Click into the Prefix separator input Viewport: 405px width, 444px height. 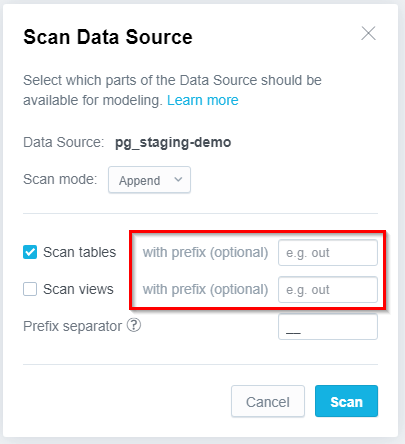click(x=328, y=327)
